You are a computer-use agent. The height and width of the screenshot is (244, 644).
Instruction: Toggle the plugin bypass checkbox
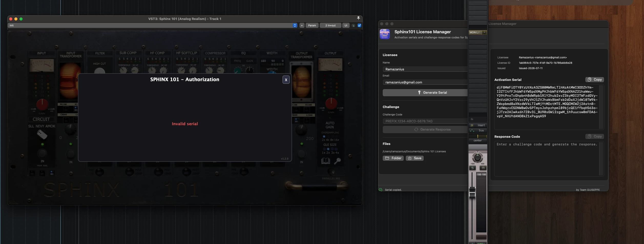pos(359,25)
